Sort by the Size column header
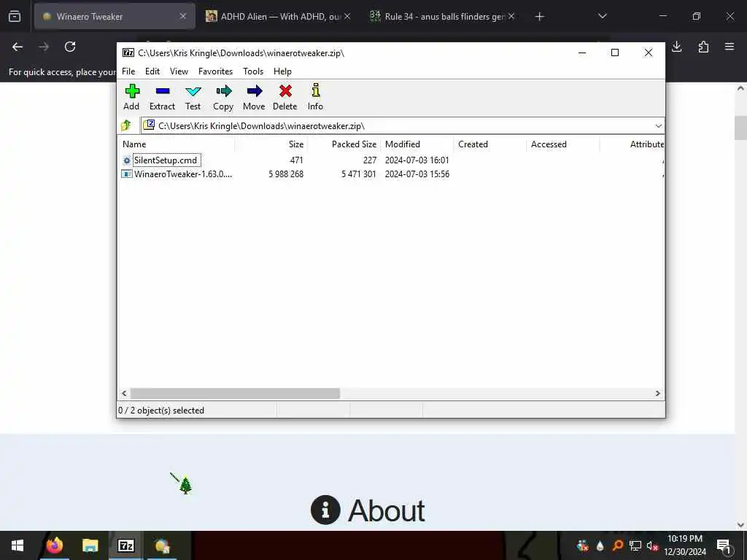The width and height of the screenshot is (747, 560). (x=271, y=144)
